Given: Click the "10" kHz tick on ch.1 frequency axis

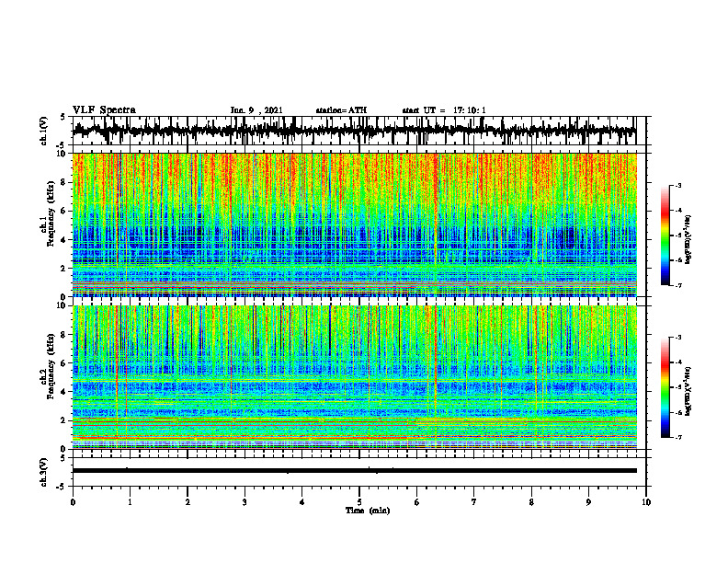Looking at the screenshot, I should pos(63,154).
